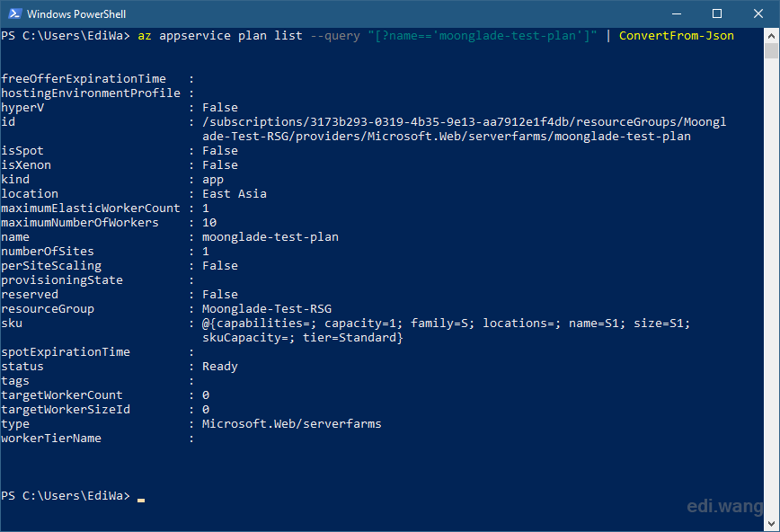Click the edi.wang watermark
The image size is (780, 532).
(x=724, y=506)
